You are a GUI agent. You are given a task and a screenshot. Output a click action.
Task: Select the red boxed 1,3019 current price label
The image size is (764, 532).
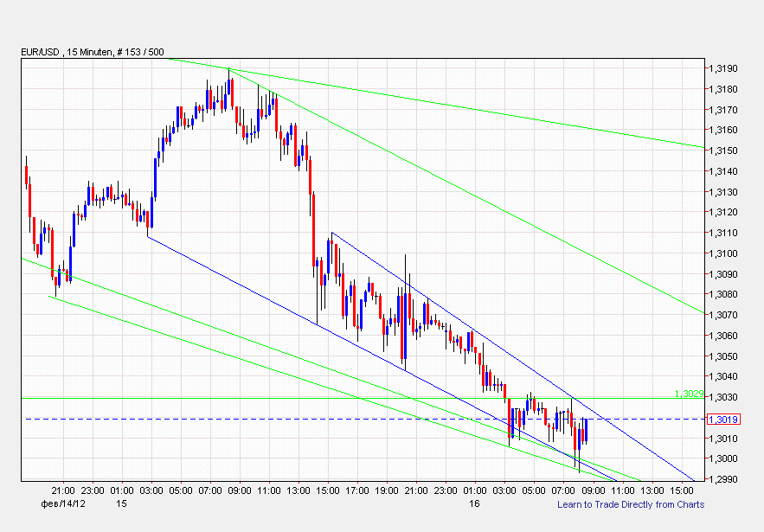point(723,420)
